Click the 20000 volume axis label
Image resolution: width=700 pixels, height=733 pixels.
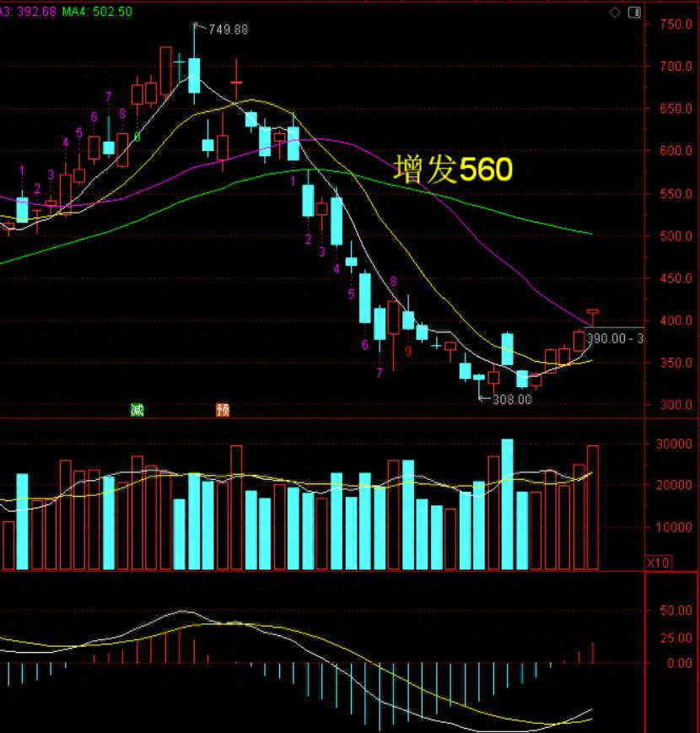click(674, 485)
